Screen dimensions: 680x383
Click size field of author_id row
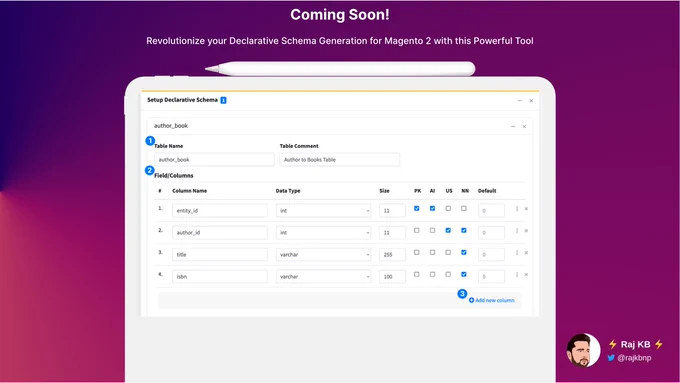[x=392, y=232]
